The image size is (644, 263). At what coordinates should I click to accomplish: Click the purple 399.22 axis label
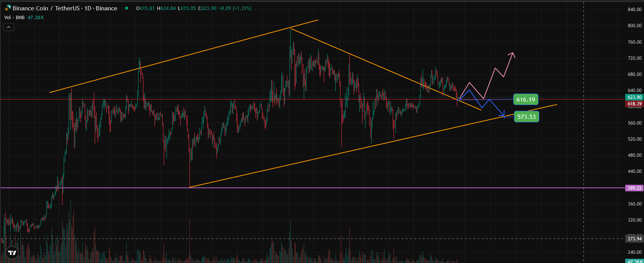[634, 188]
